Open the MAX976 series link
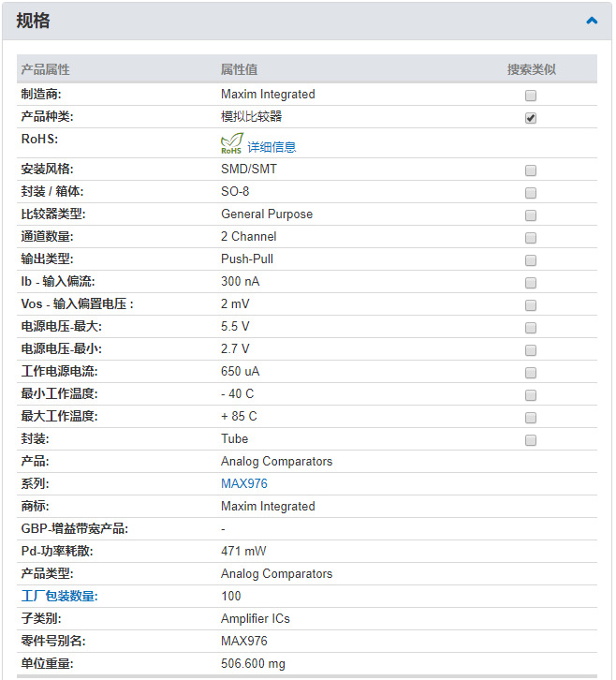Screen dimensions: 616x680 coord(244,483)
